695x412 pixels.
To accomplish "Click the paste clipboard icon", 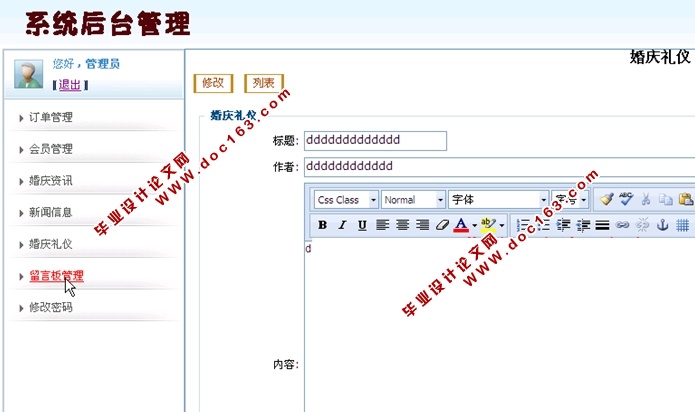I will tap(686, 199).
